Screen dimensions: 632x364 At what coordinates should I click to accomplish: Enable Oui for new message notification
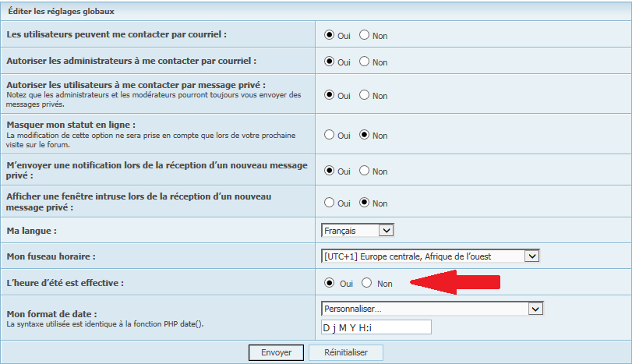(329, 171)
